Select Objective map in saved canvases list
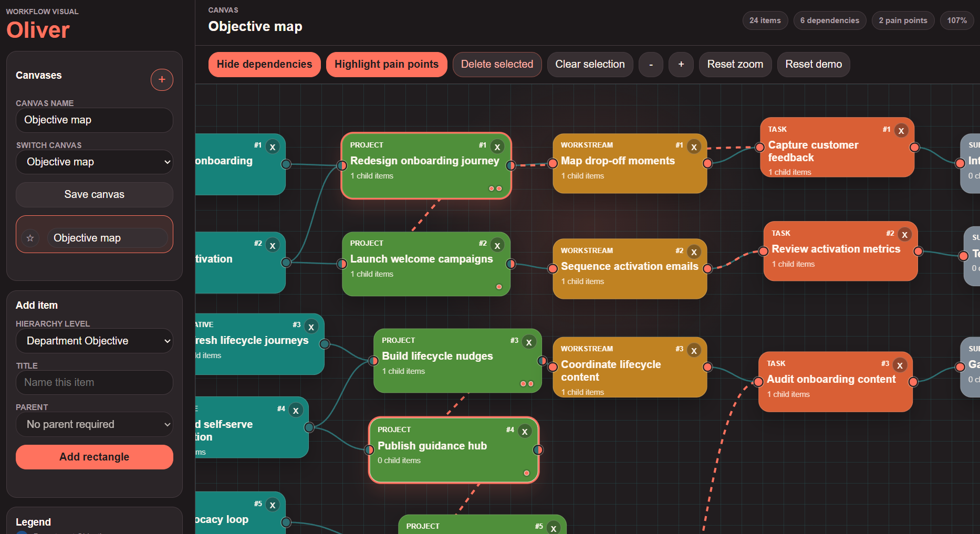980x534 pixels. [x=108, y=238]
